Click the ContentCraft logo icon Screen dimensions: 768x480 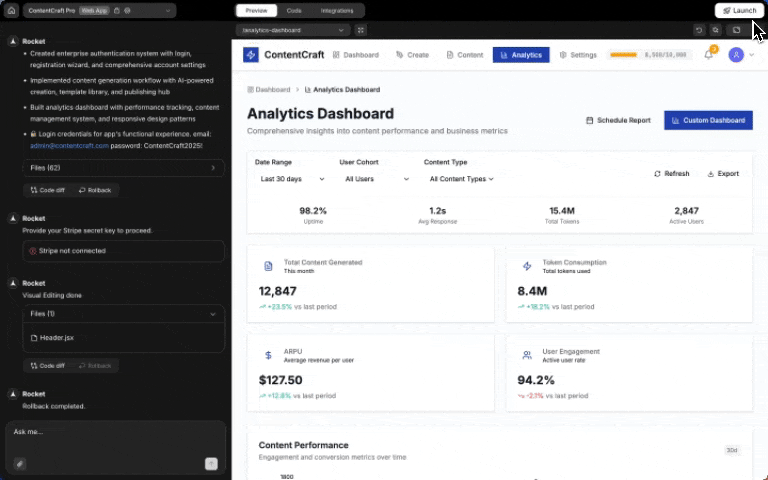[251, 55]
